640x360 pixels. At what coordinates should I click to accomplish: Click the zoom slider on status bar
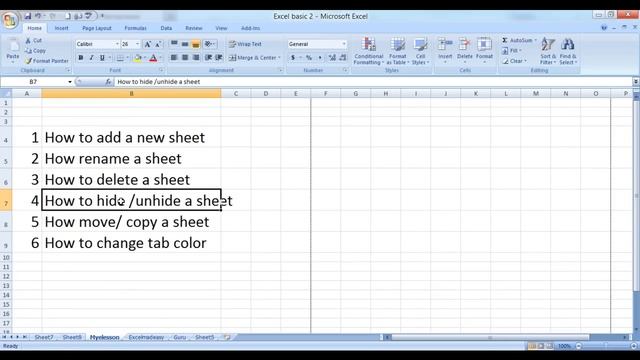606,346
